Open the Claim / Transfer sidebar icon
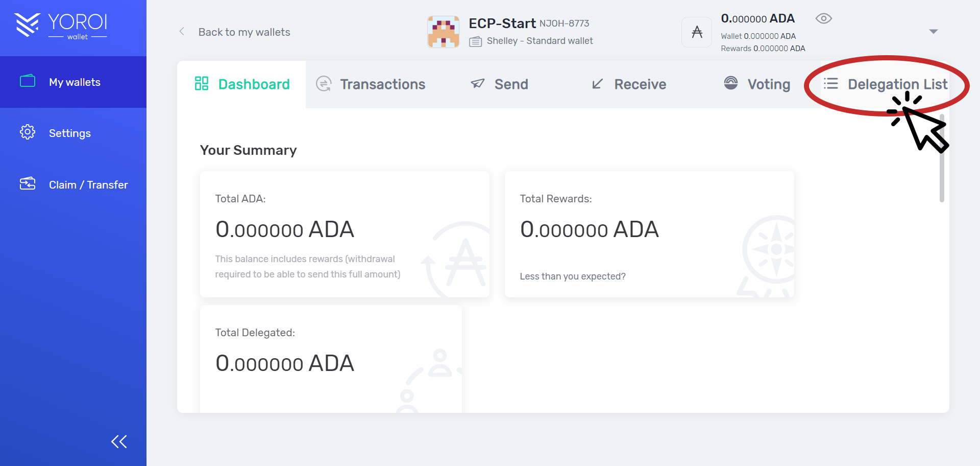Screen dimensions: 980x466 click(28, 184)
